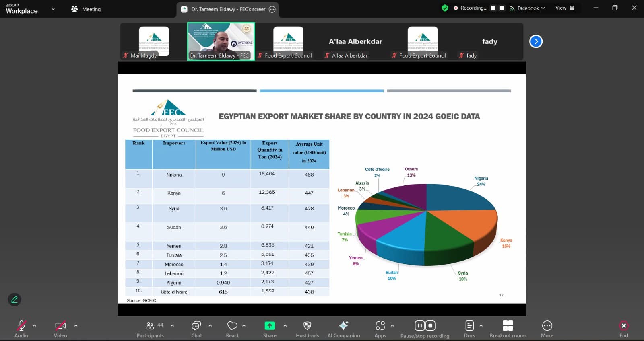Open the Participants list

(x=150, y=329)
